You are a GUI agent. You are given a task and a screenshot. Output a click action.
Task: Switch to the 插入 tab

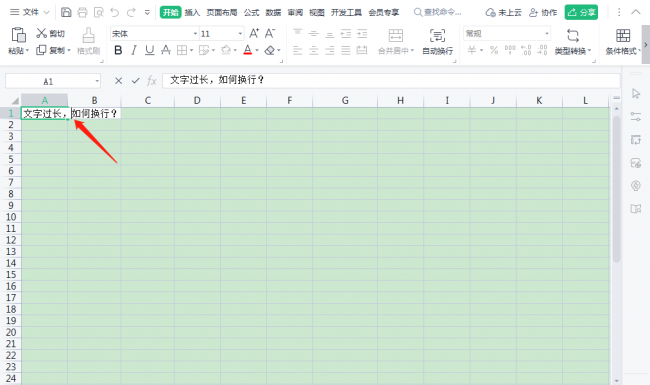click(x=192, y=12)
